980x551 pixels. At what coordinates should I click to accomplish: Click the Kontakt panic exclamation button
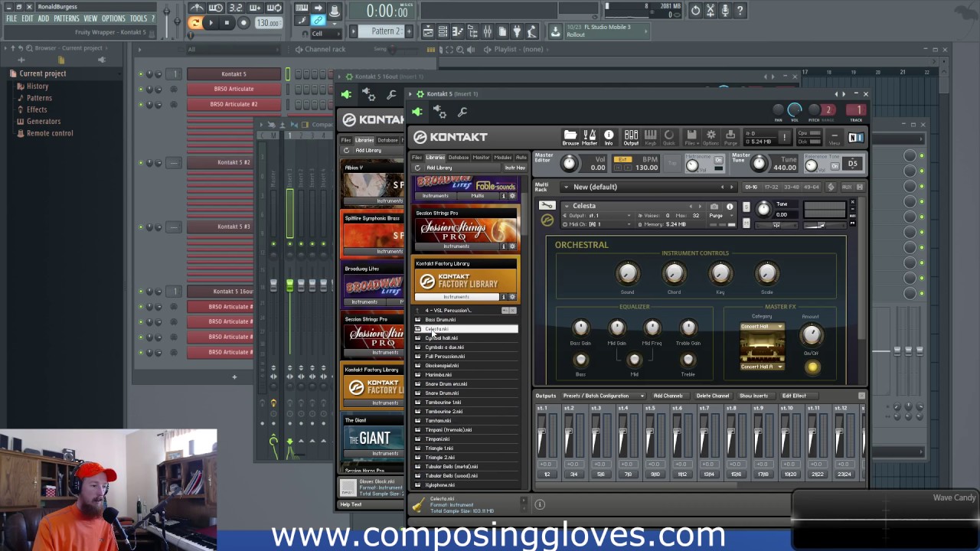(x=784, y=137)
